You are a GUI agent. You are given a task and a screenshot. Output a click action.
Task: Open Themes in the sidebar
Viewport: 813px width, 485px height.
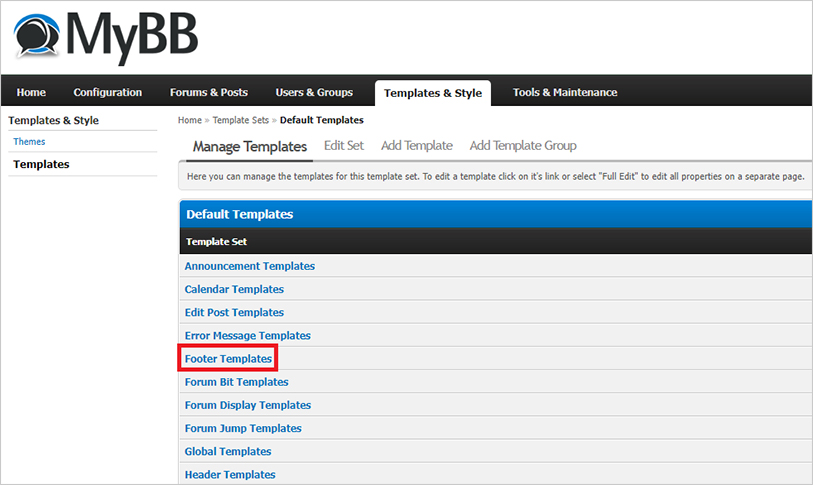point(29,142)
